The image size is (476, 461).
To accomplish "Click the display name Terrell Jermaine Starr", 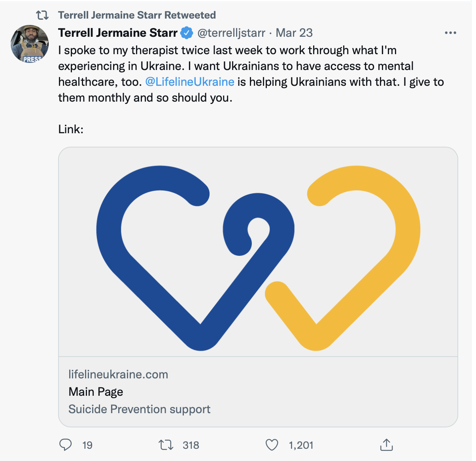I will [x=118, y=33].
